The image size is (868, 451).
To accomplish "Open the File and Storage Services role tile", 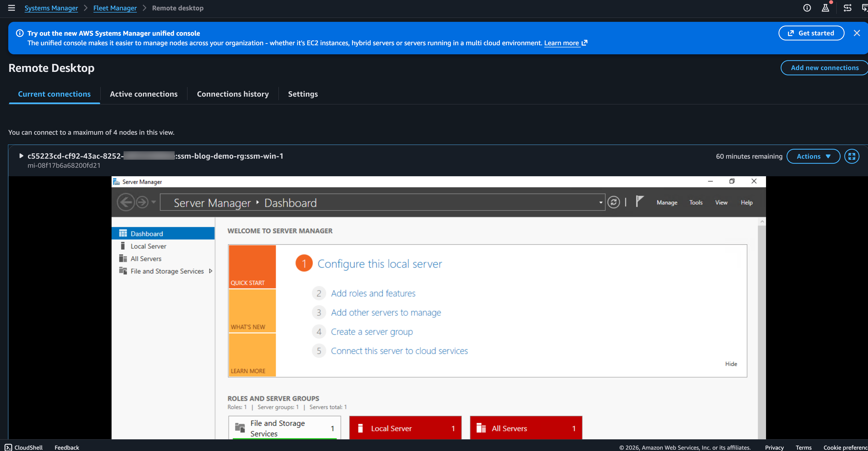I will click(x=285, y=428).
